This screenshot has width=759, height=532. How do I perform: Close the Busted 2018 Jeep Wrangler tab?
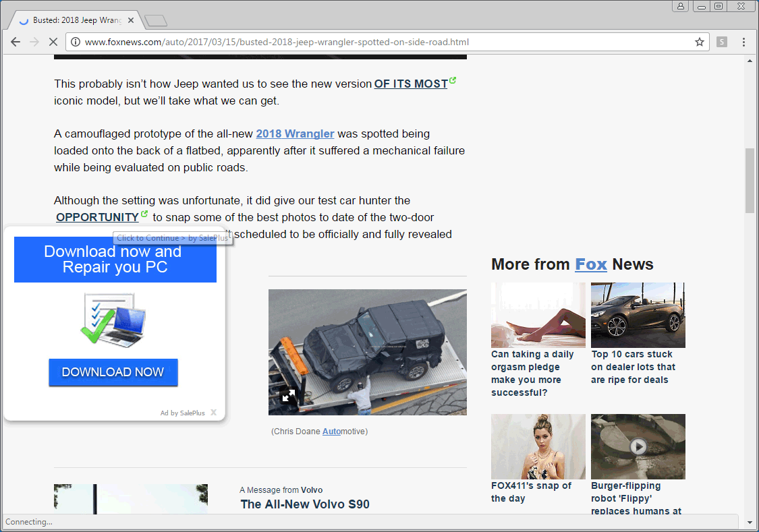[x=131, y=20]
